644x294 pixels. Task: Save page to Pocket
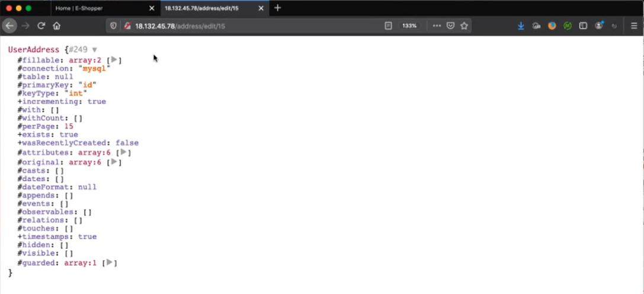click(x=450, y=26)
